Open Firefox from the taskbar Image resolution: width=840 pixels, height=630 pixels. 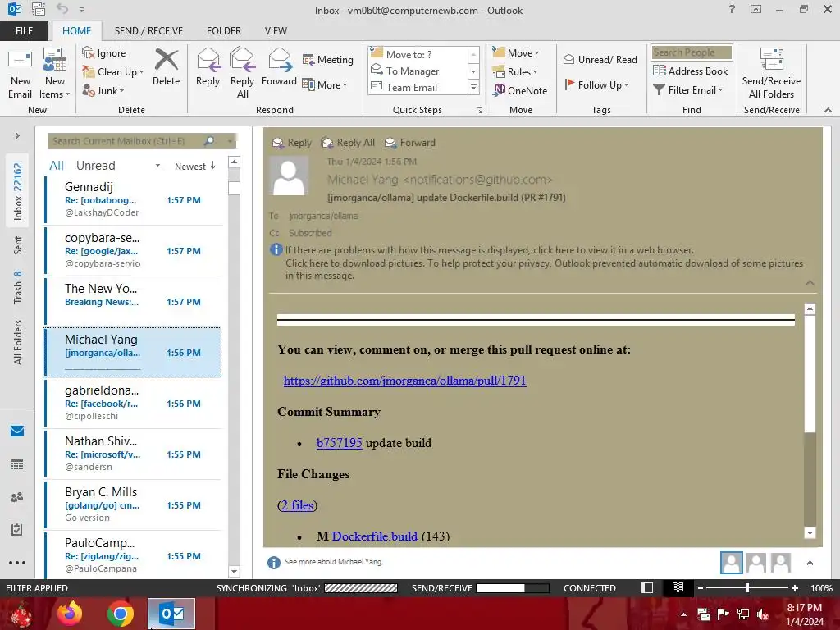(x=70, y=614)
